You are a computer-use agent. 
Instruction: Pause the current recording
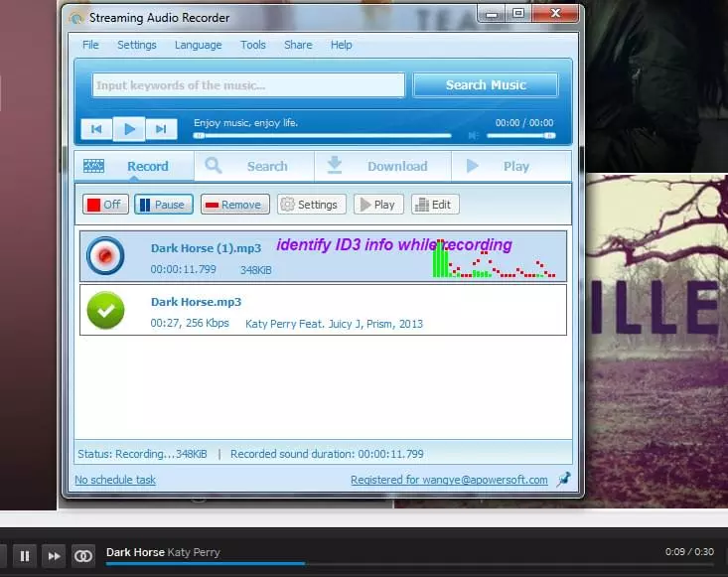coord(162,205)
